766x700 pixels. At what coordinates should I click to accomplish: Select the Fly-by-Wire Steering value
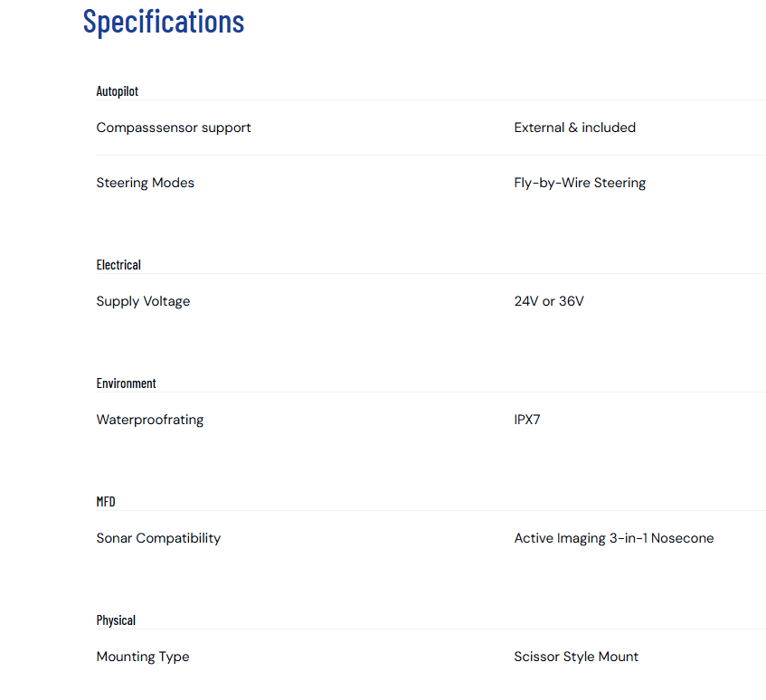click(580, 183)
